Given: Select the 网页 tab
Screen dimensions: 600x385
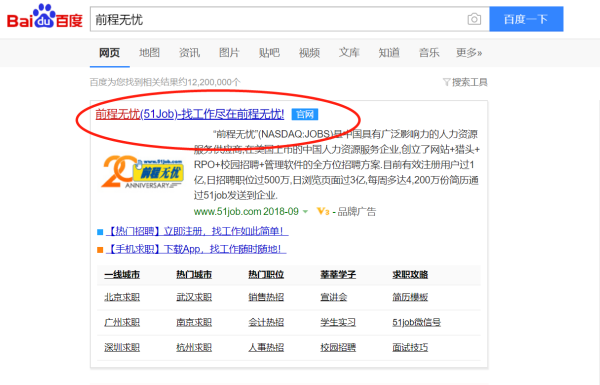Looking at the screenshot, I should point(109,52).
